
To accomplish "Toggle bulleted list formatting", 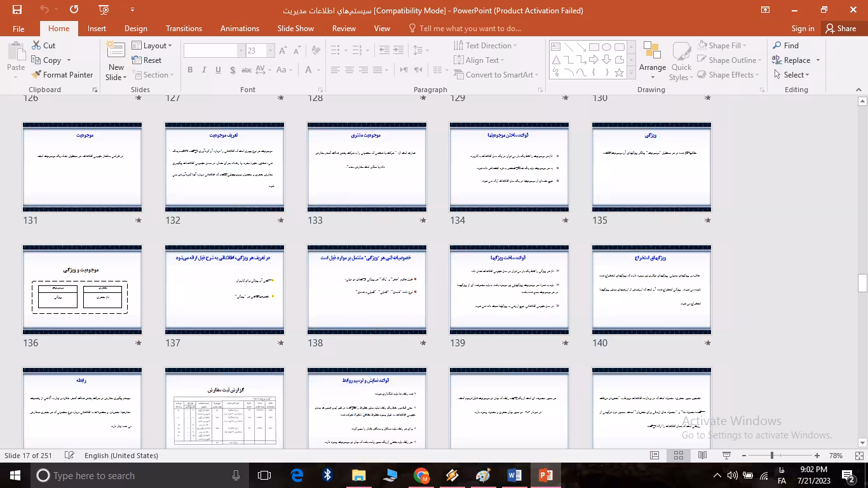I will pos(335,50).
